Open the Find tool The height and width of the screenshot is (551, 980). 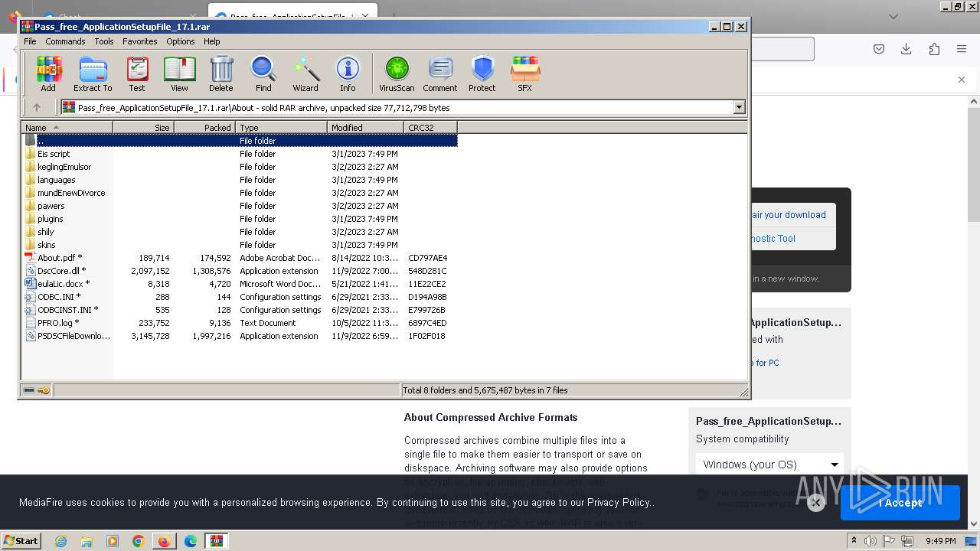pos(263,74)
